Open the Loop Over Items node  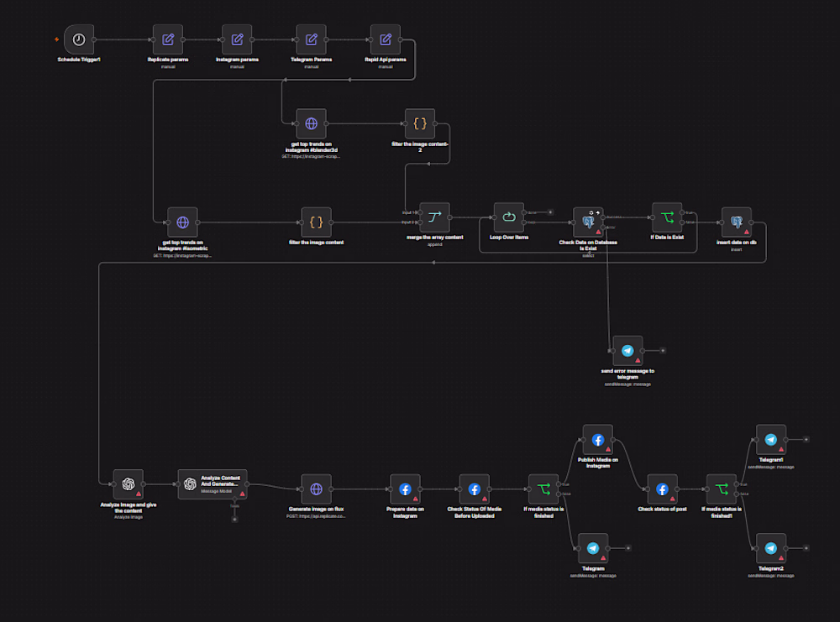coord(509,217)
